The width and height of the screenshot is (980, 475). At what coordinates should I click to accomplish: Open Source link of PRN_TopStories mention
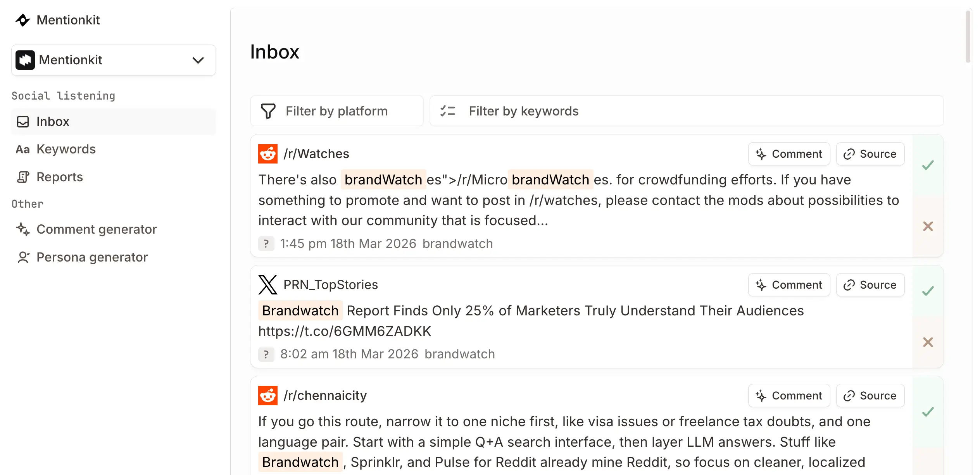tap(870, 285)
